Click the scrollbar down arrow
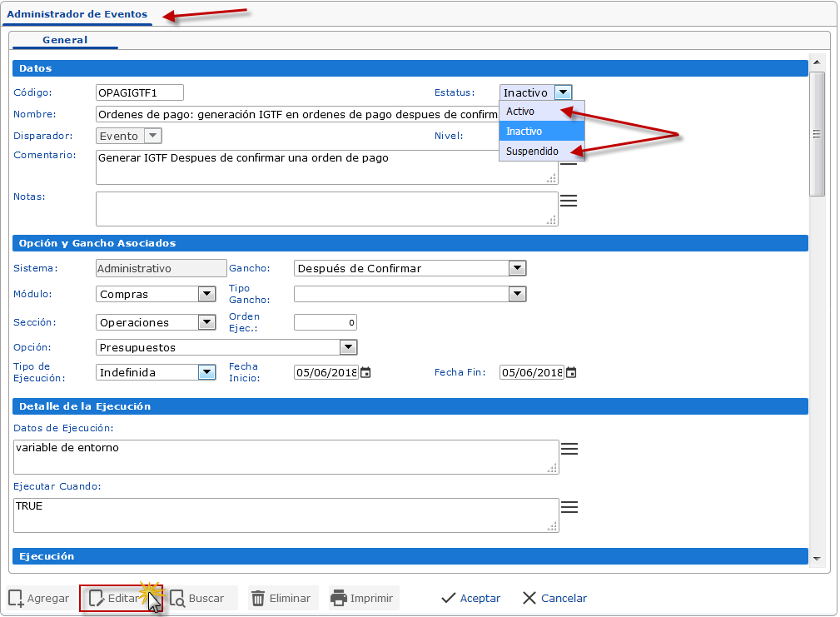This screenshot has height=617, width=840. [817, 559]
